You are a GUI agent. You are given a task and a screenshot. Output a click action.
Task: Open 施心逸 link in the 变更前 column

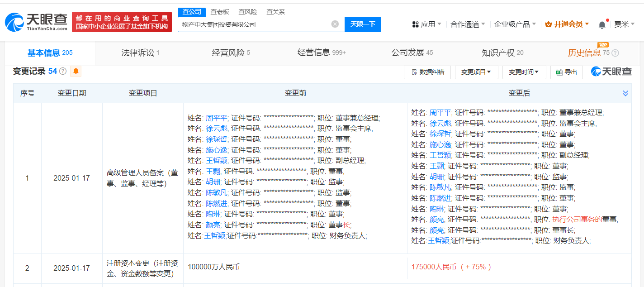pyautogui.click(x=217, y=150)
